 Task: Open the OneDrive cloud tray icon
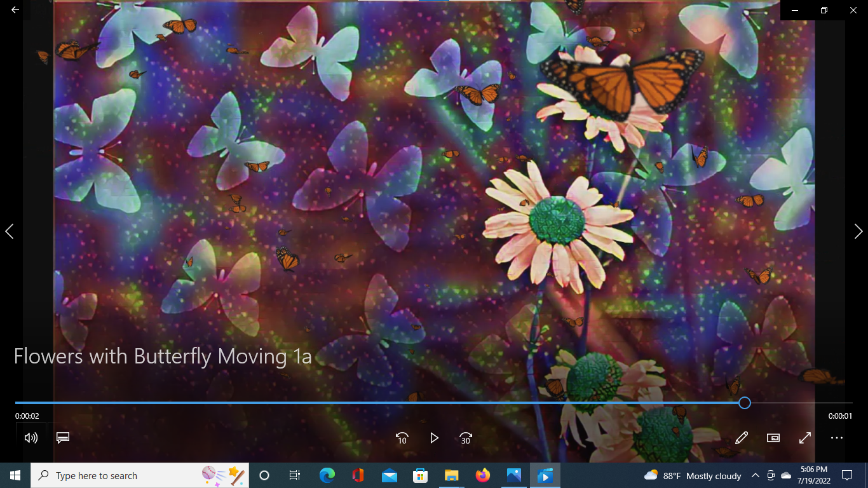coord(786,475)
